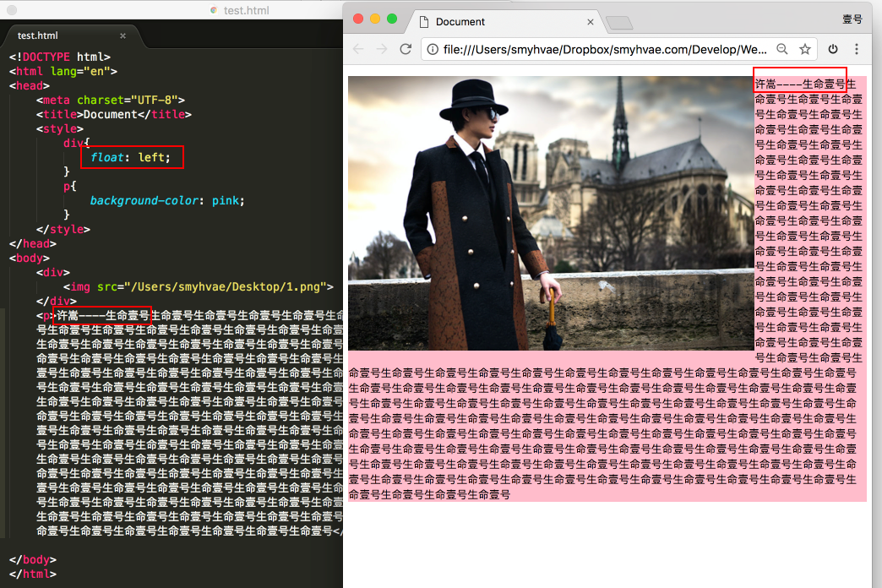The height and width of the screenshot is (588, 882).
Task: Click the Chrome forward arrow
Action: (x=381, y=50)
